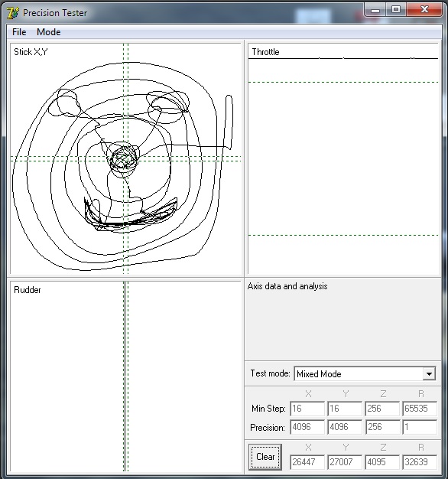Click inside the Stick X,Y plot
The width and height of the screenshot is (448, 479).
point(125,158)
